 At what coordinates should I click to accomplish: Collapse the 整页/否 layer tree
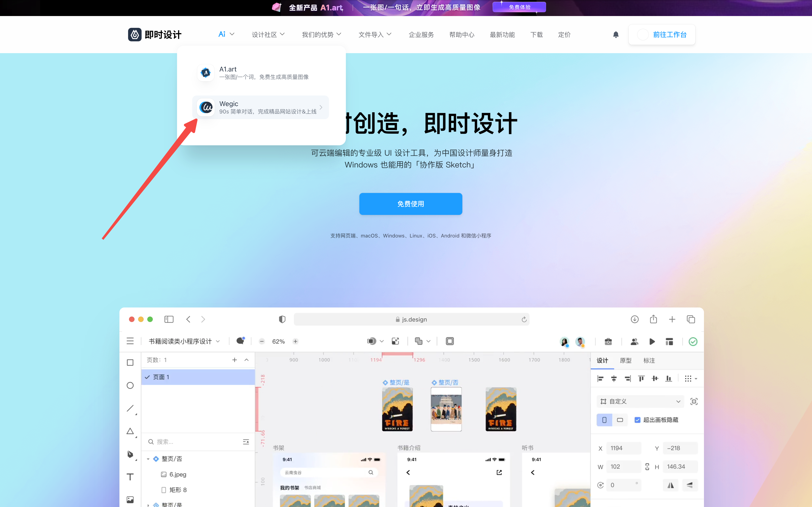click(x=148, y=459)
